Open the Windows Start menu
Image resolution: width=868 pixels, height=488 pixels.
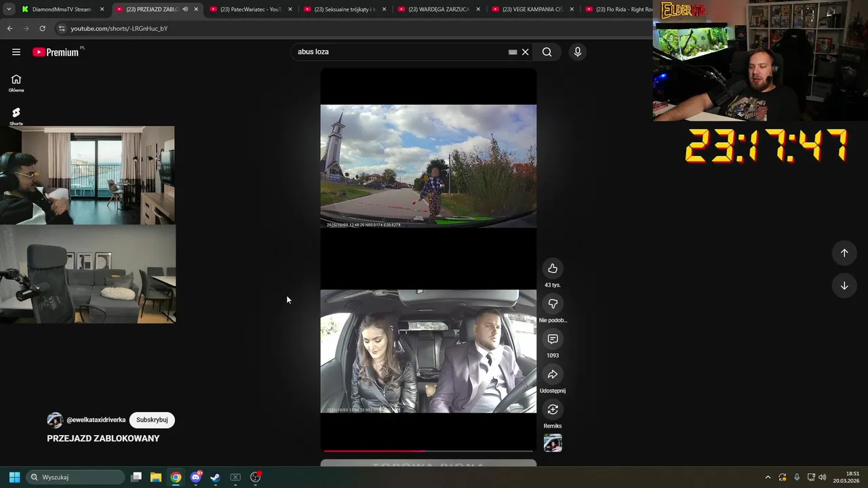(14, 477)
